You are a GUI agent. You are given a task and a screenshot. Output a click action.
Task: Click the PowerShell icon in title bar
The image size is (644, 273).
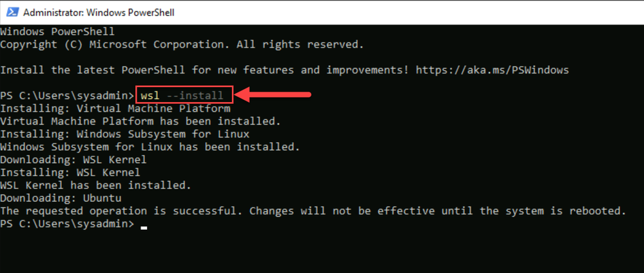tap(11, 12)
